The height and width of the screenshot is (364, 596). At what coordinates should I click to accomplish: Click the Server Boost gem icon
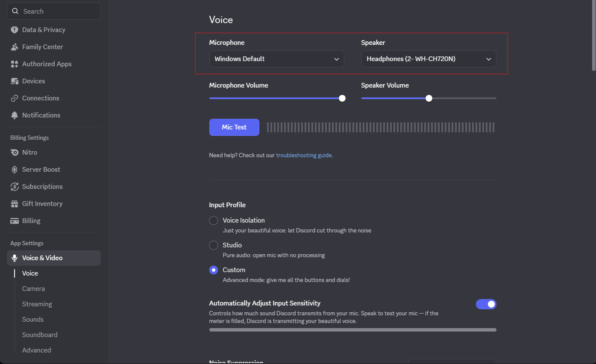[x=15, y=170]
